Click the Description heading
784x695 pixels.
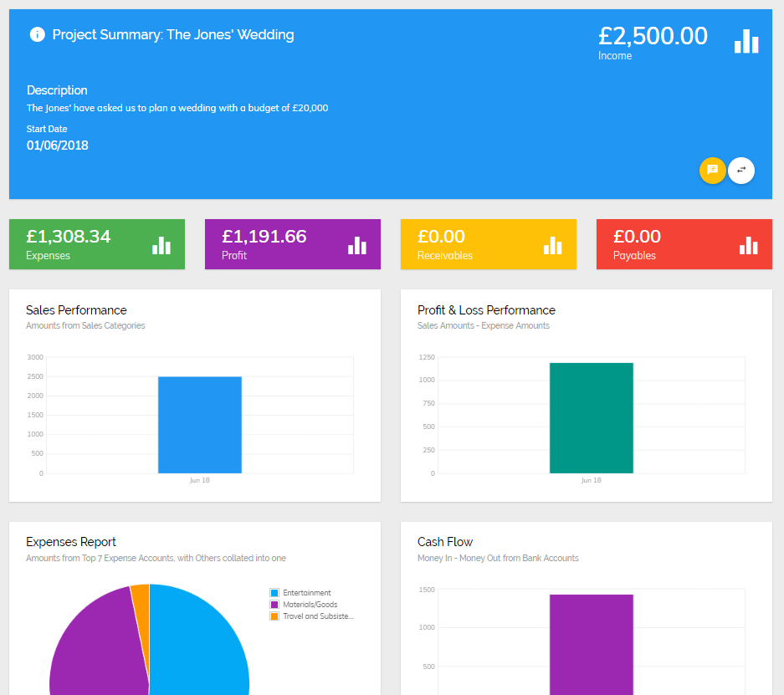[57, 90]
